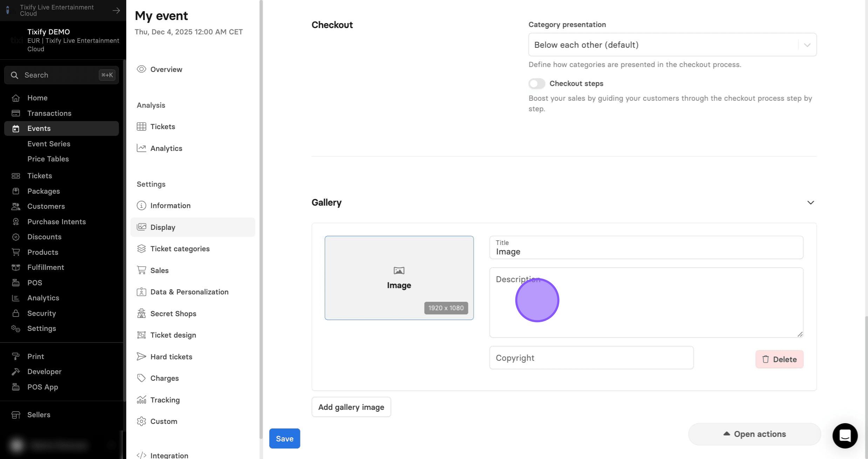Open the Fulfillment icon
This screenshot has width=868, height=459.
[x=15, y=267]
